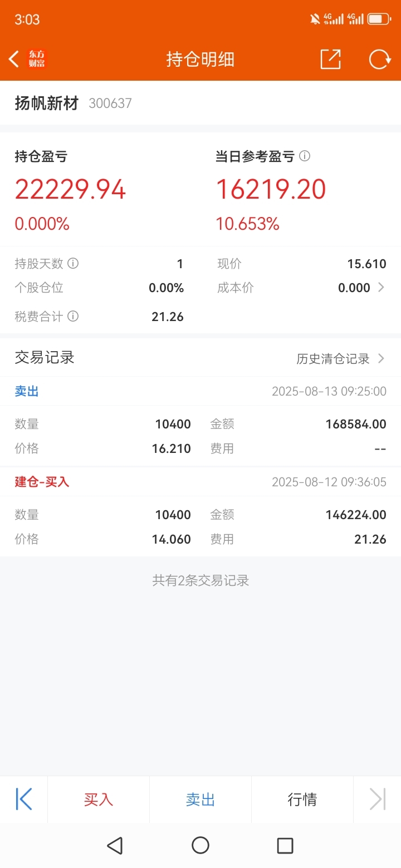Jump to first stock with left-bar arrow
The width and height of the screenshot is (401, 868).
[x=23, y=800]
